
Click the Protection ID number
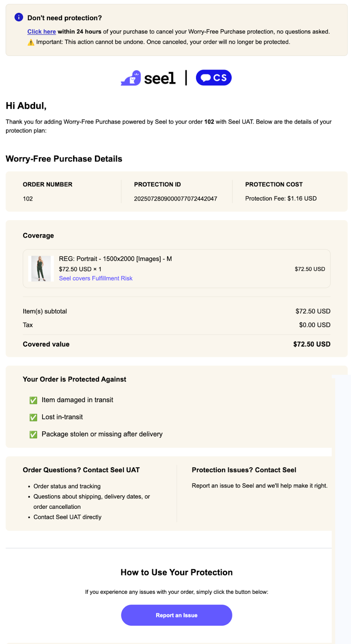pyautogui.click(x=175, y=199)
